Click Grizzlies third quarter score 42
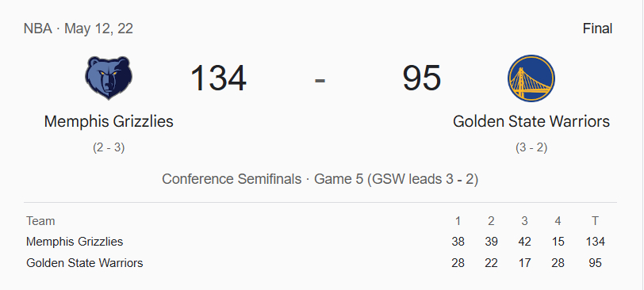Screen dimensions: 644x290 pos(524,242)
